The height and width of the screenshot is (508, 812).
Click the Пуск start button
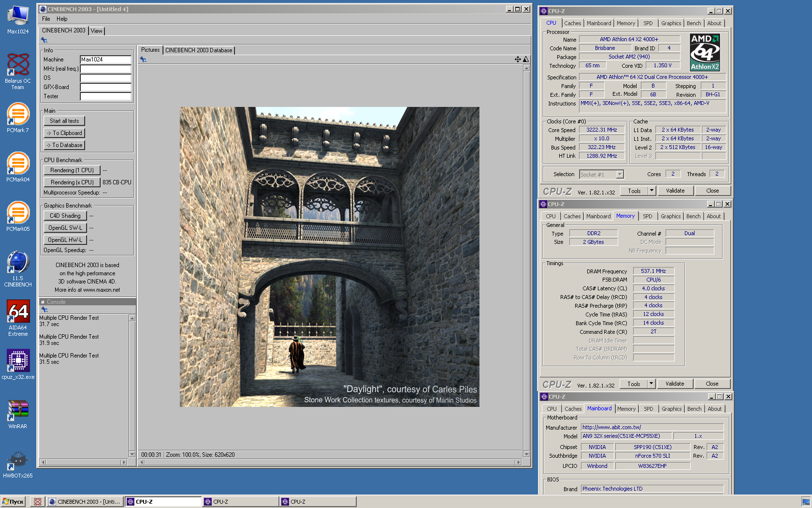(13, 502)
